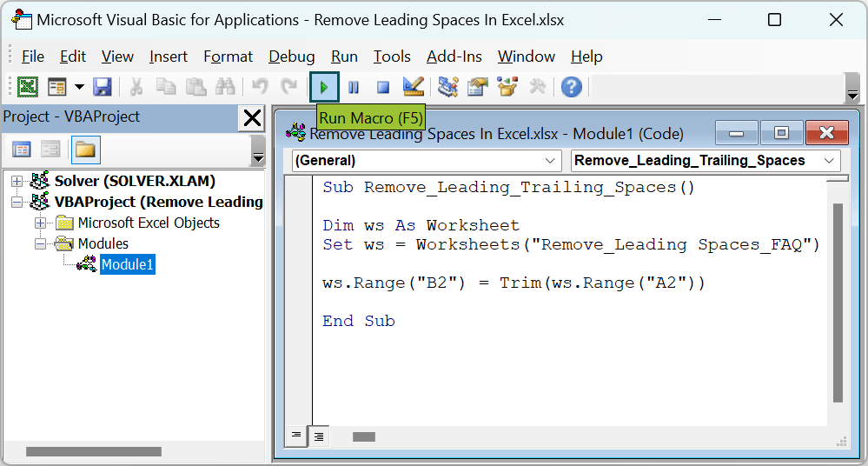Open the Tools menu
Screen dimensions: 868x466
[x=392, y=57]
